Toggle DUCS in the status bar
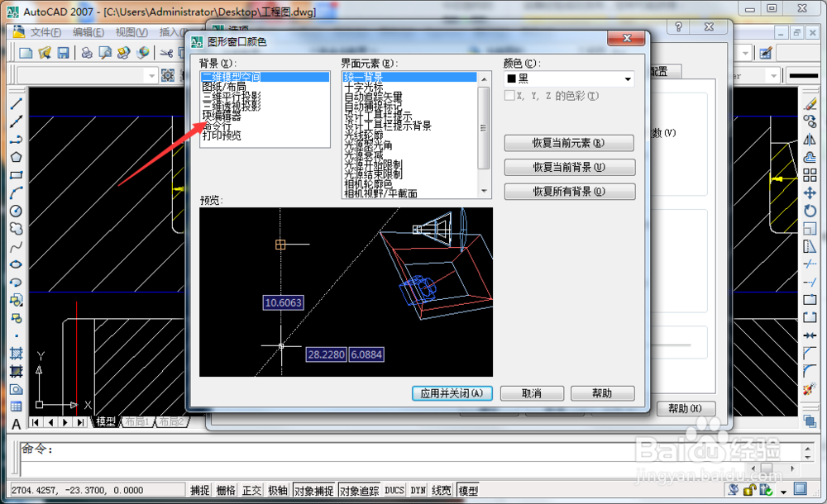 (x=394, y=490)
